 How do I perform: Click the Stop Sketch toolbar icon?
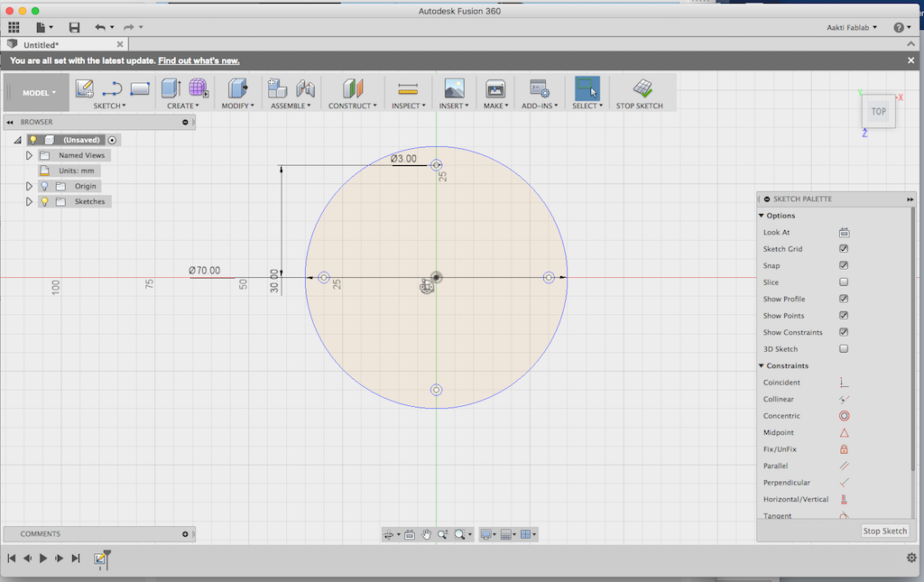[642, 88]
